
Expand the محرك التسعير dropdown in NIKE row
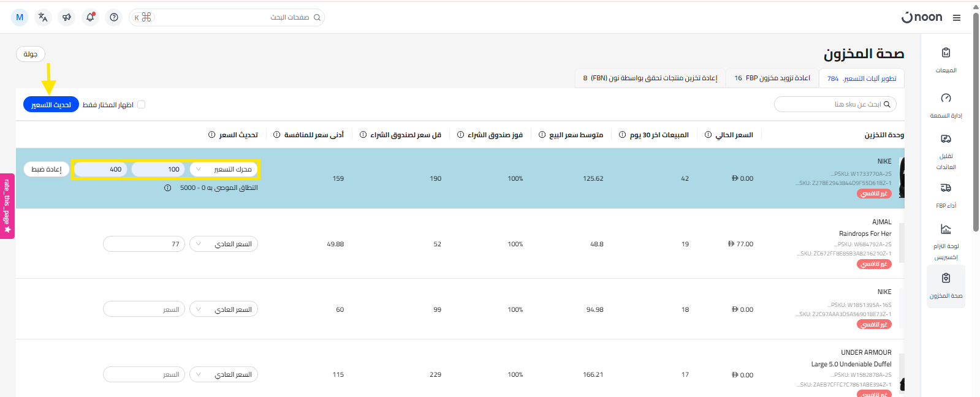click(x=224, y=169)
